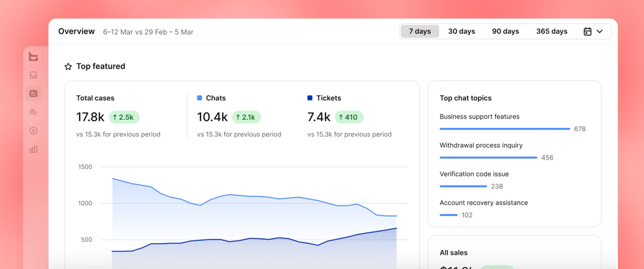Click the Top chat topics heading
Image resolution: width=644 pixels, height=269 pixels.
tap(466, 98)
